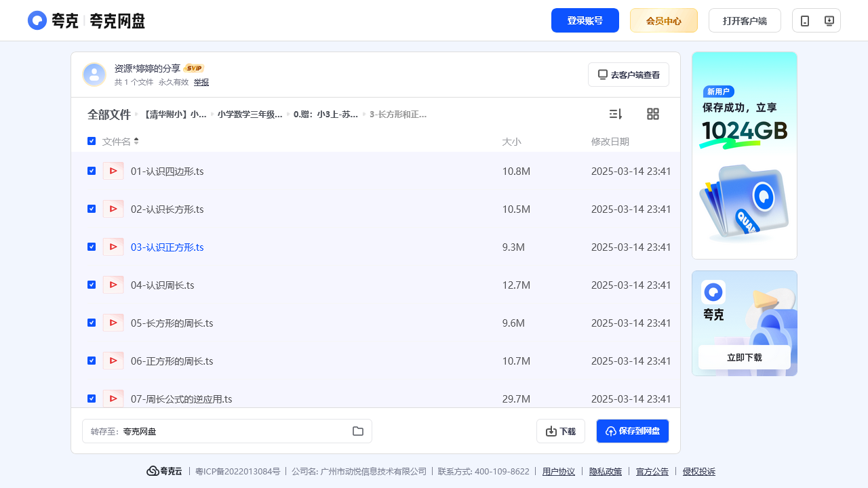The width and height of the screenshot is (868, 488).
Task: Click video icon for 05-长方形的周长.ts
Action: (x=113, y=323)
